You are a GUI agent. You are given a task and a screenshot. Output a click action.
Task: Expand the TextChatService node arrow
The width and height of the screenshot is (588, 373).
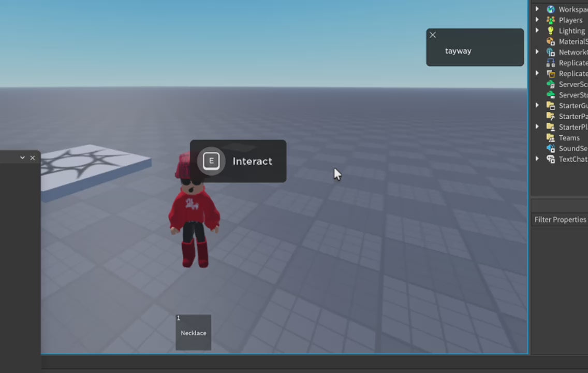pos(537,159)
